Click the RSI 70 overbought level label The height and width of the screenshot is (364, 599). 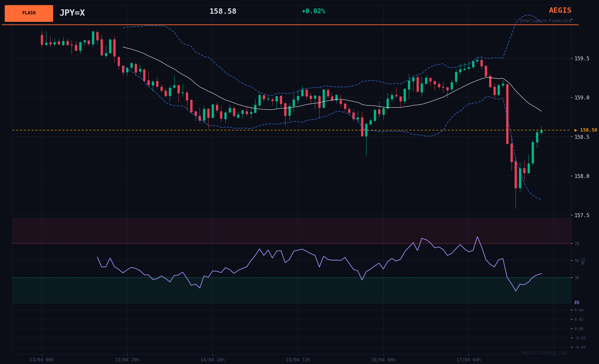click(577, 244)
